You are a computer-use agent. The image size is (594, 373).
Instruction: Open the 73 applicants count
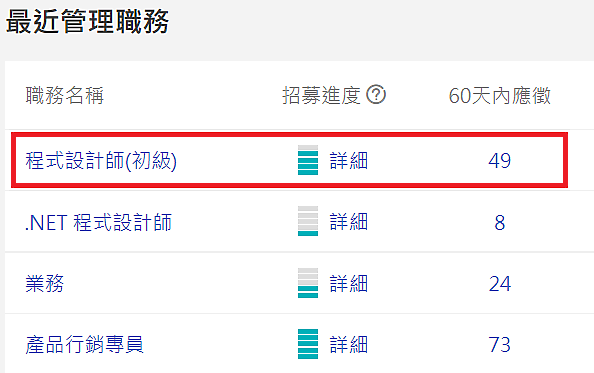(x=500, y=345)
